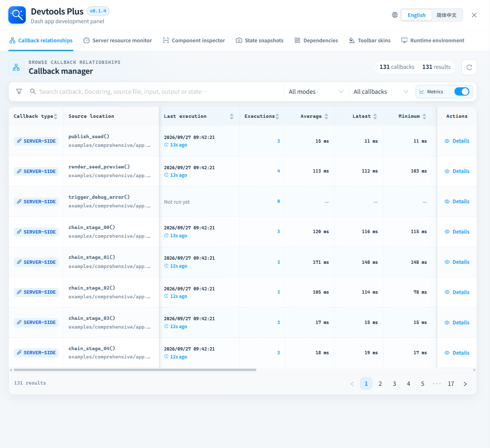This screenshot has height=448, width=490.
Task: Open Details for publish_seed()
Action: point(457,141)
